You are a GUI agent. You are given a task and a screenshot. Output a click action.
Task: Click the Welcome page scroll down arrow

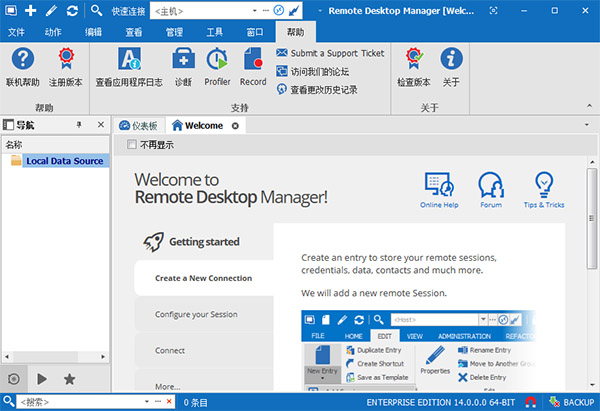(x=592, y=385)
